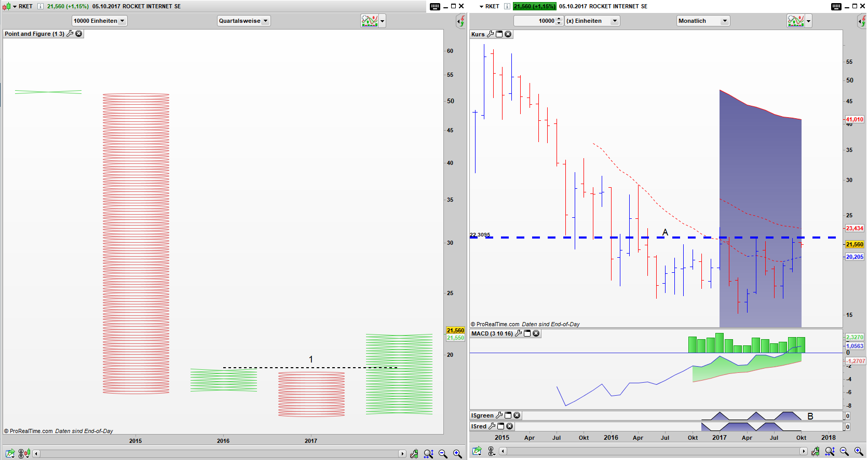
Task: Toggle Kurs panel window maximize
Action: click(499, 34)
